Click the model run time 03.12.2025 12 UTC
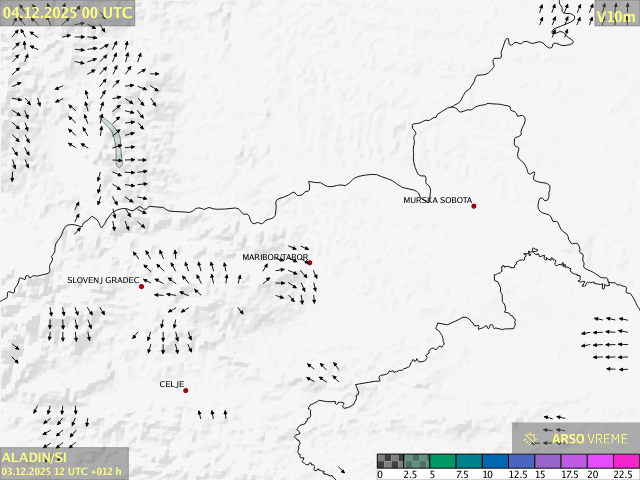640x480 pixels. [x=62, y=471]
